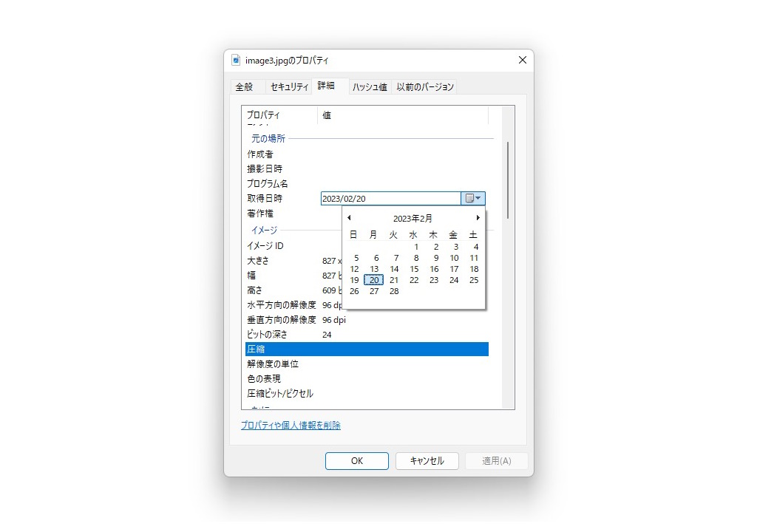Image resolution: width=757 pixels, height=532 pixels.
Task: Click the image3.jpg file icon in title bar
Action: pos(235,60)
